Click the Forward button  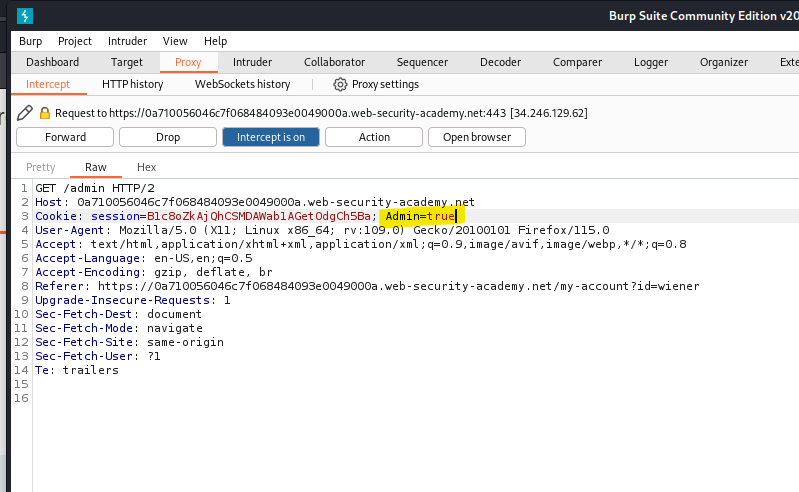pyautogui.click(x=65, y=137)
